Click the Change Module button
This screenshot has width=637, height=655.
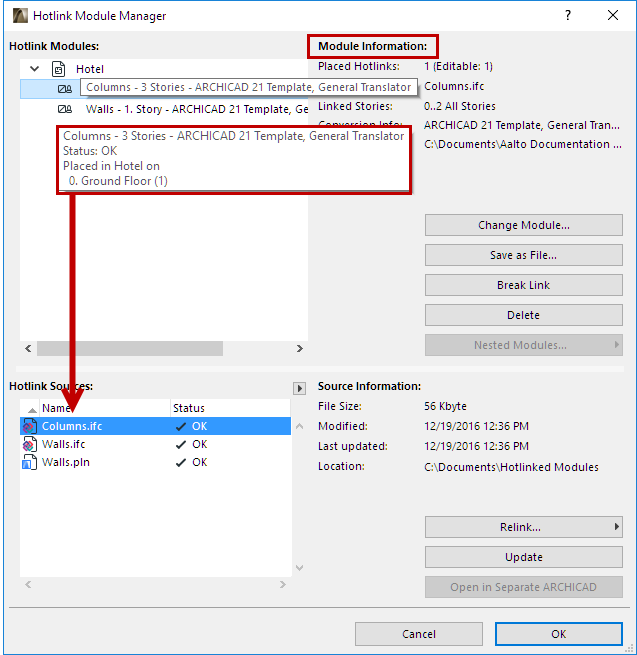coord(523,225)
